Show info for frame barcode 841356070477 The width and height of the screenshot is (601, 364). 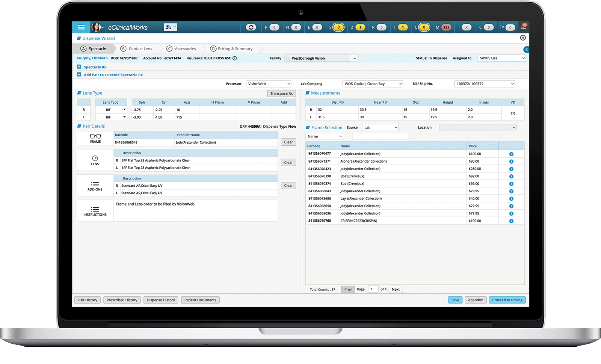(511, 154)
